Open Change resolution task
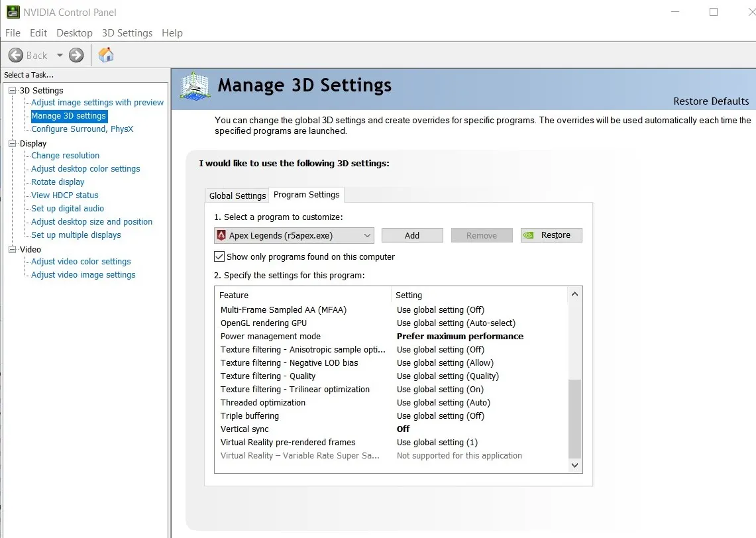Image resolution: width=756 pixels, height=538 pixels. click(x=65, y=156)
